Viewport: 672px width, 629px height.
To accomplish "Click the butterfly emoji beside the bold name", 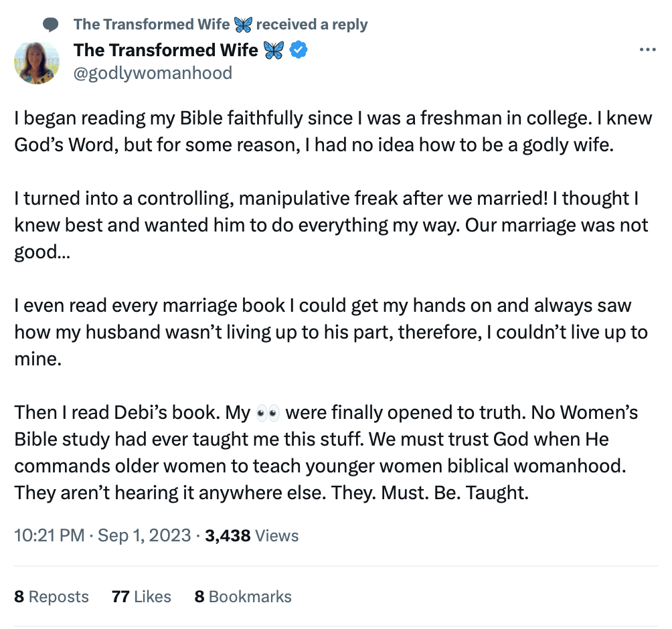I will 274,50.
